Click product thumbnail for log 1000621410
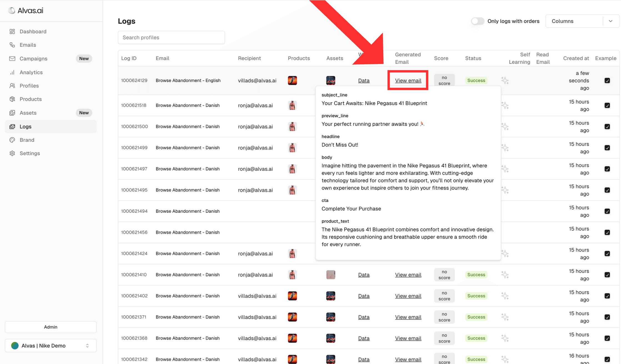621x364 pixels. pyautogui.click(x=292, y=275)
